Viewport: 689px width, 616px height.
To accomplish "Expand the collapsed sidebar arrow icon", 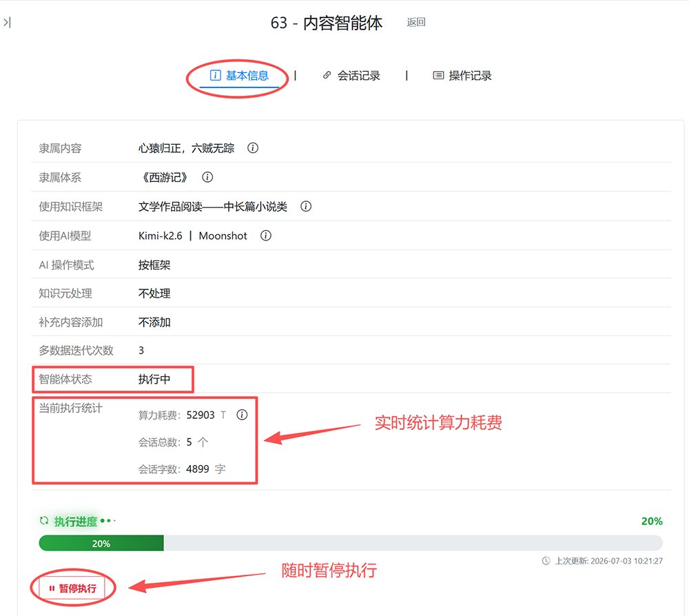I will pos(7,22).
